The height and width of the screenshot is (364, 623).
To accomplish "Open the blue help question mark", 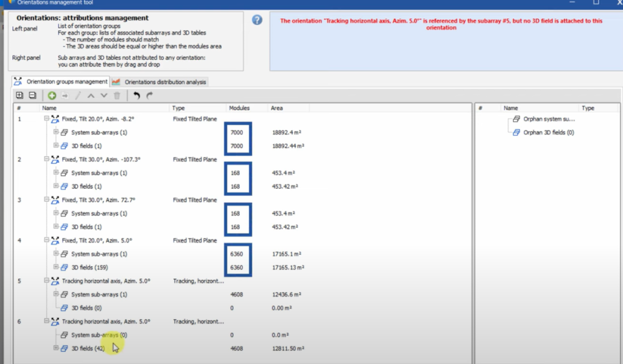I will coord(257,20).
